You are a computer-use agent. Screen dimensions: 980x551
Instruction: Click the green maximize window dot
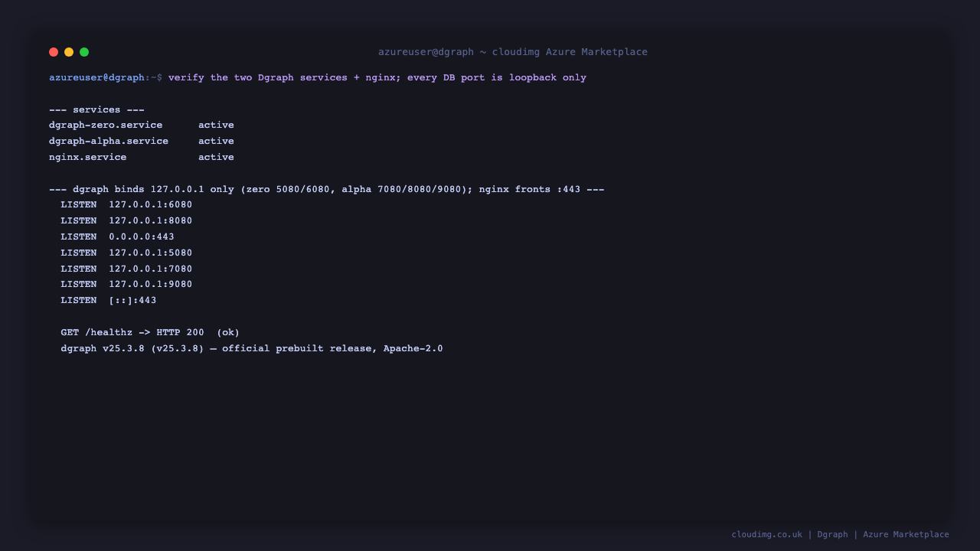pos(84,52)
